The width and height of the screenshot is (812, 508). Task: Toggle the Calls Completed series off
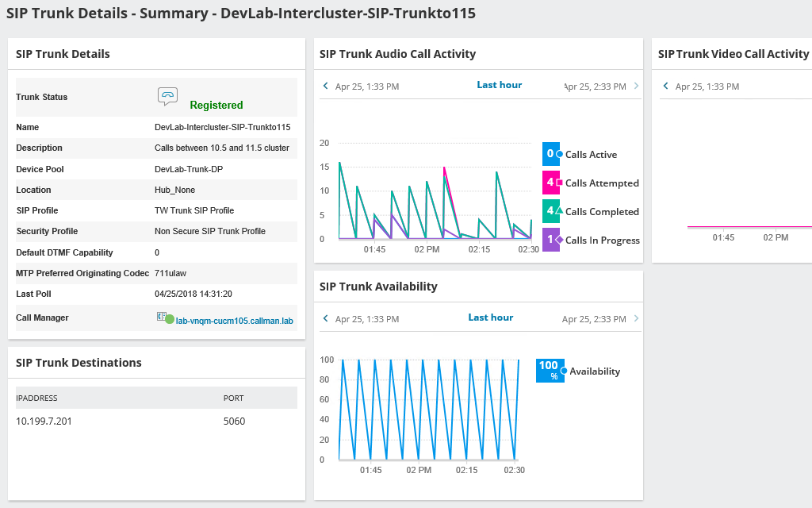pos(601,211)
